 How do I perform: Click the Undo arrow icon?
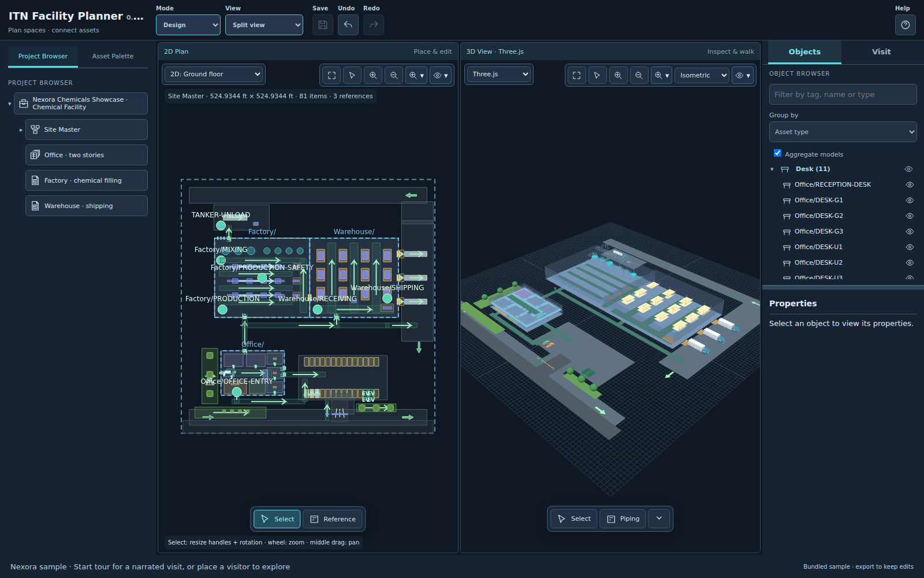348,25
